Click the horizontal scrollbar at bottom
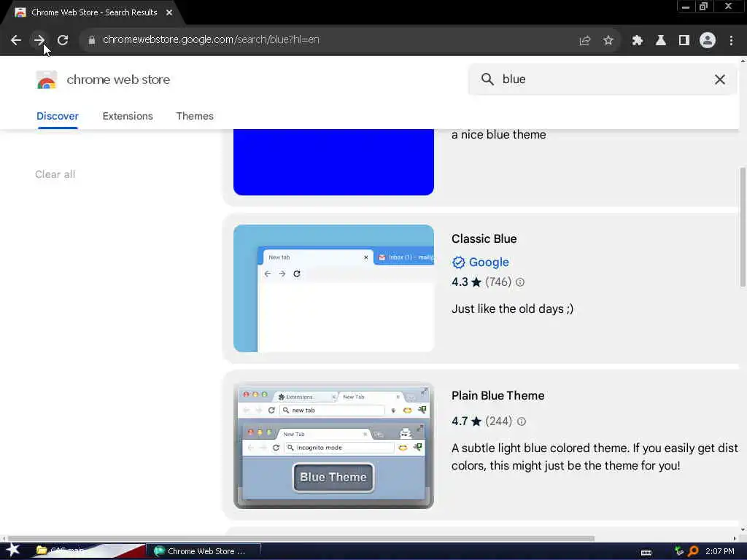 [x=301, y=539]
